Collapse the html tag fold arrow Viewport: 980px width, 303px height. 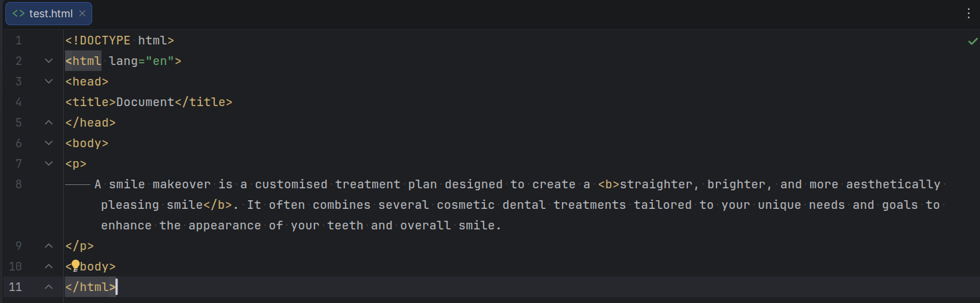(x=48, y=61)
